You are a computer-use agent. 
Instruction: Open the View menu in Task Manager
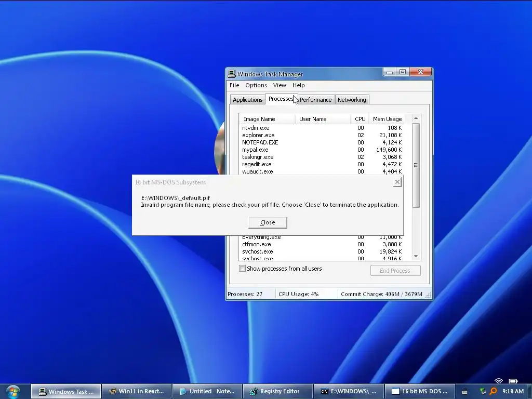point(280,85)
